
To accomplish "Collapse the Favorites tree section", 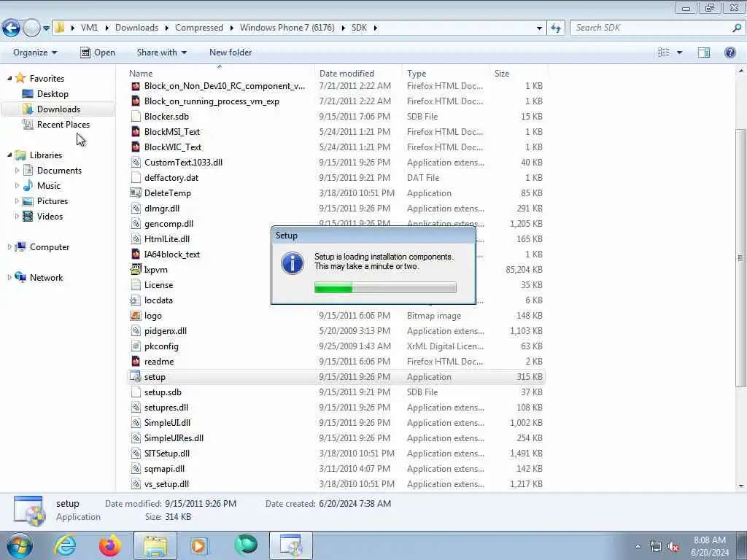I will point(9,78).
